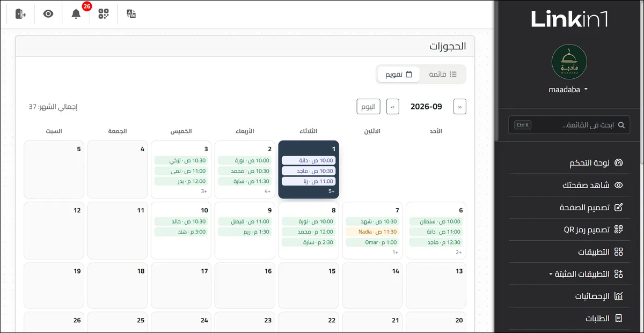Image resolution: width=644 pixels, height=333 pixels.
Task: Expand the التطبيقات المثبتة submenu
Action: (x=551, y=275)
